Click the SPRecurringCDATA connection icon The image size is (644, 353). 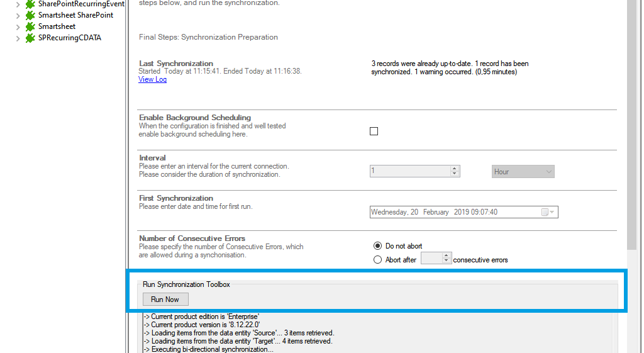click(30, 38)
